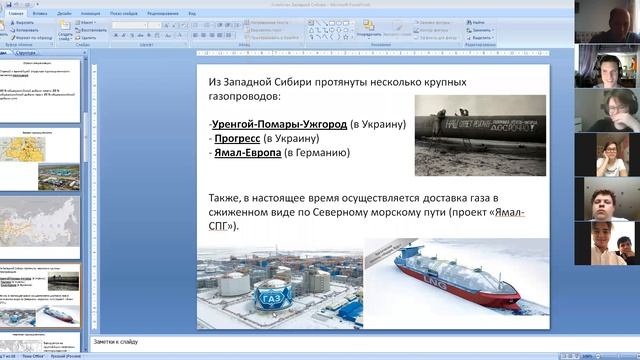
Task: Toggle bold formatting
Action: coord(116,36)
